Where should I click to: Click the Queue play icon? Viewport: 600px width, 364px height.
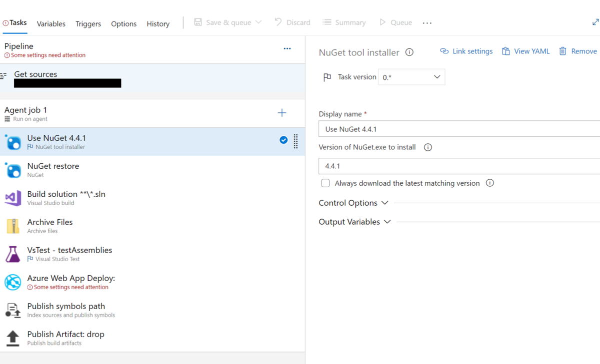(x=382, y=22)
